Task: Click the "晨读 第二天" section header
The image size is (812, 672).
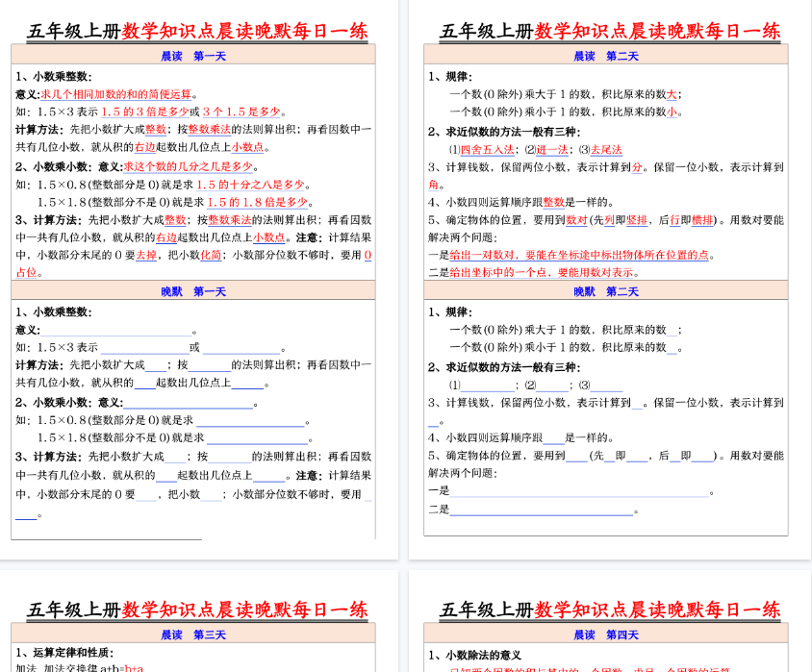Action: click(x=605, y=56)
